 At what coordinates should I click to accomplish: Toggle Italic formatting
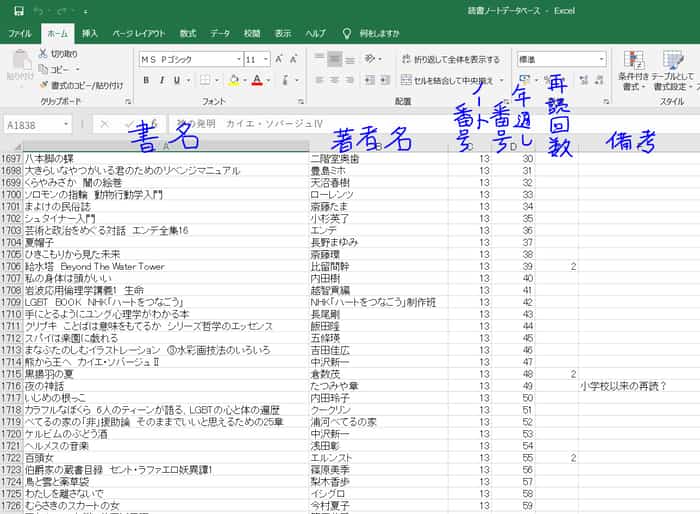click(162, 80)
